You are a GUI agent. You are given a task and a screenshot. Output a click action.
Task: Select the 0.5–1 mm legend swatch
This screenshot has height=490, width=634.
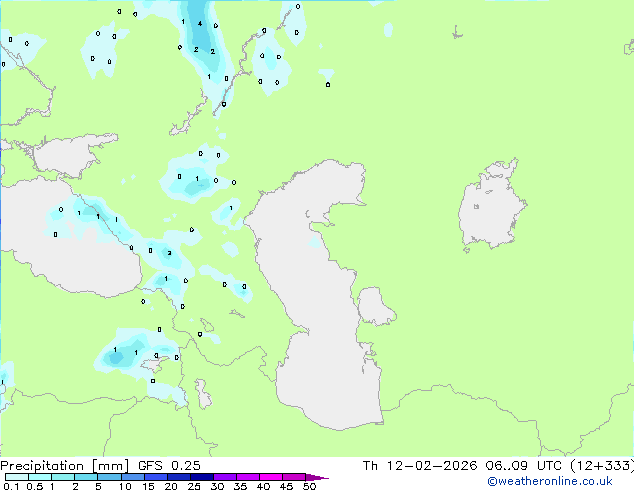tap(40, 477)
